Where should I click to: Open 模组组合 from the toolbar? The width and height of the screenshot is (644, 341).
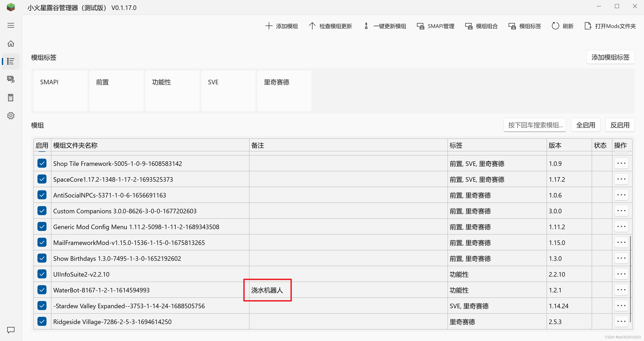pos(482,26)
